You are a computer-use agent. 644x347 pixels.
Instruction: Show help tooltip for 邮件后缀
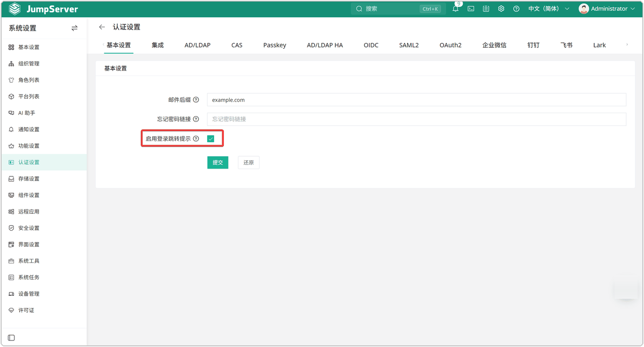click(x=196, y=100)
